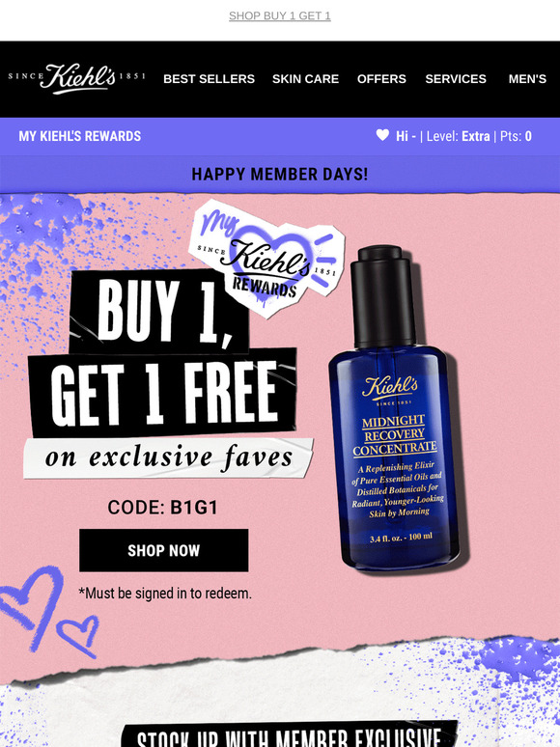Open MY KIEHL'S REWARDS link
560x747 pixels.
[79, 136]
